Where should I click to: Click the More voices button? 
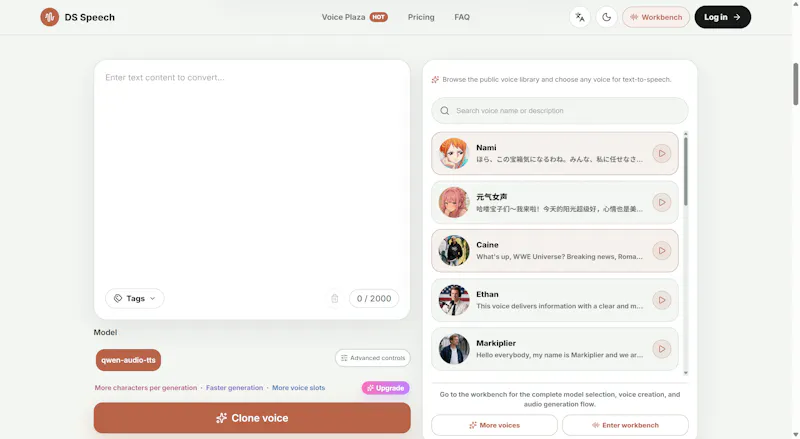point(494,425)
